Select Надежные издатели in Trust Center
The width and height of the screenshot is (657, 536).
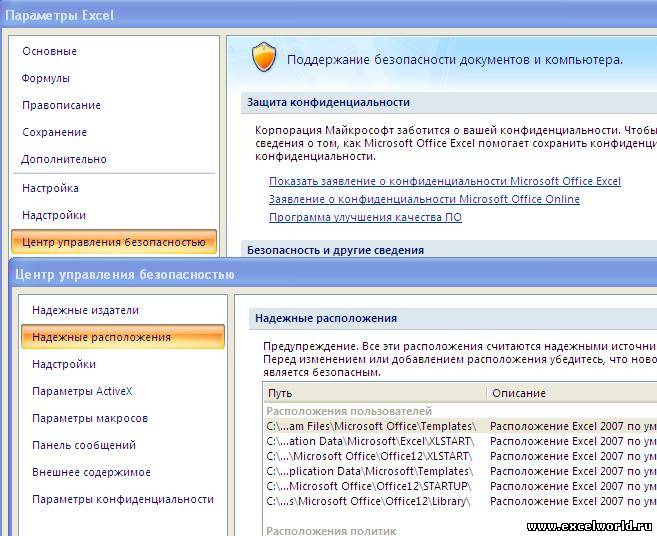[x=85, y=311]
